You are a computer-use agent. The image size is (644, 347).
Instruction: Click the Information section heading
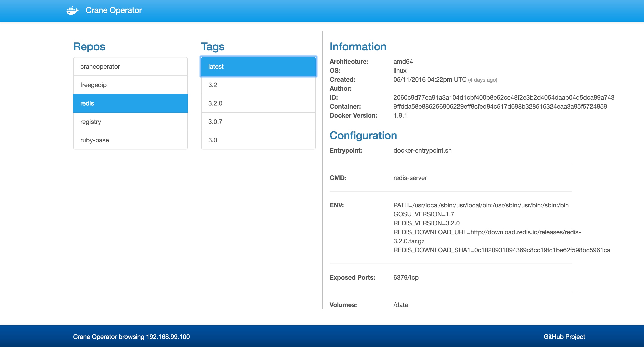[358, 47]
